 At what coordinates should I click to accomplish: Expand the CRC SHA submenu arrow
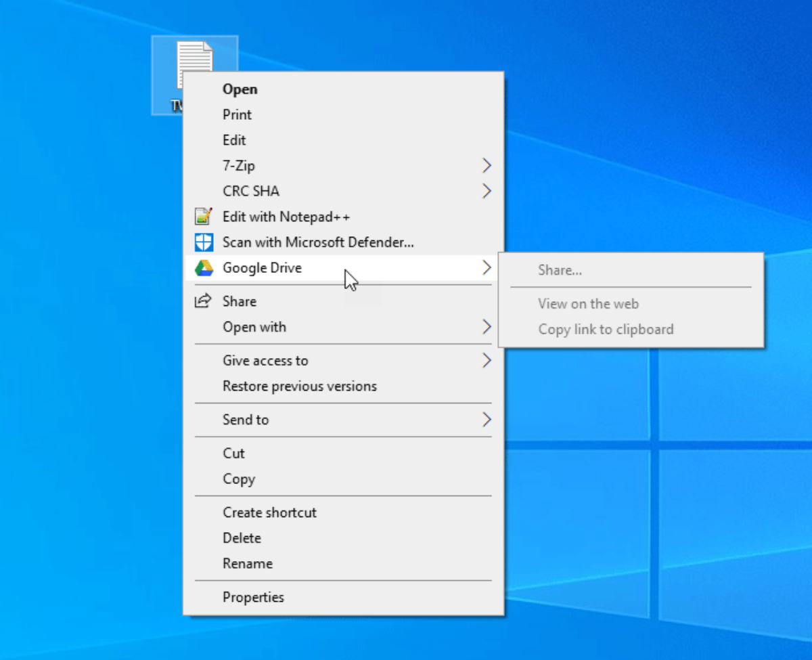487,191
